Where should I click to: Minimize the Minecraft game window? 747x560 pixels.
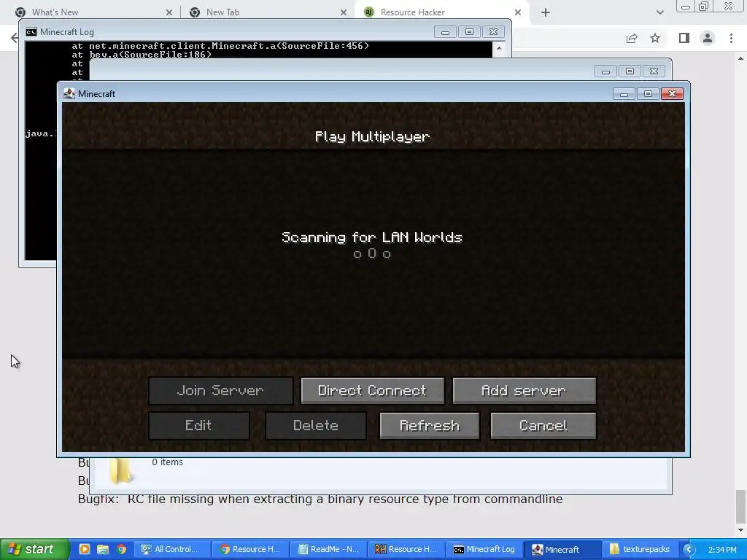(x=624, y=94)
